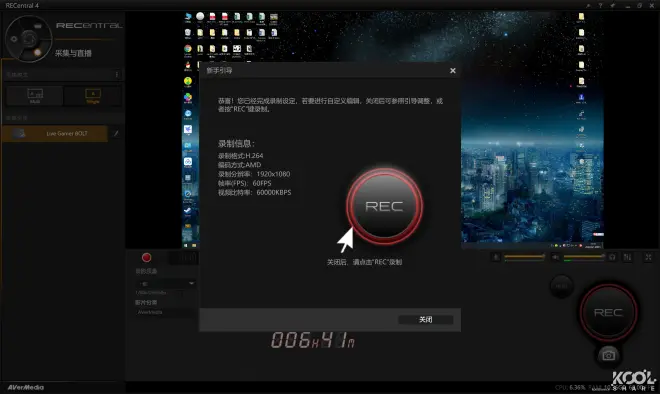The height and width of the screenshot is (394, 660).
Task: Click 1920x1080 resolution text in dialog
Action: click(x=273, y=174)
